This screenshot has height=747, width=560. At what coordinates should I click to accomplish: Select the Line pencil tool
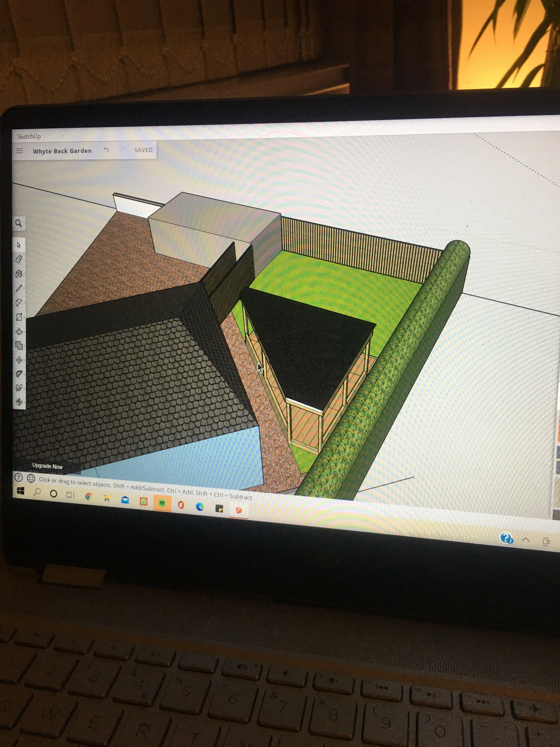click(x=19, y=288)
